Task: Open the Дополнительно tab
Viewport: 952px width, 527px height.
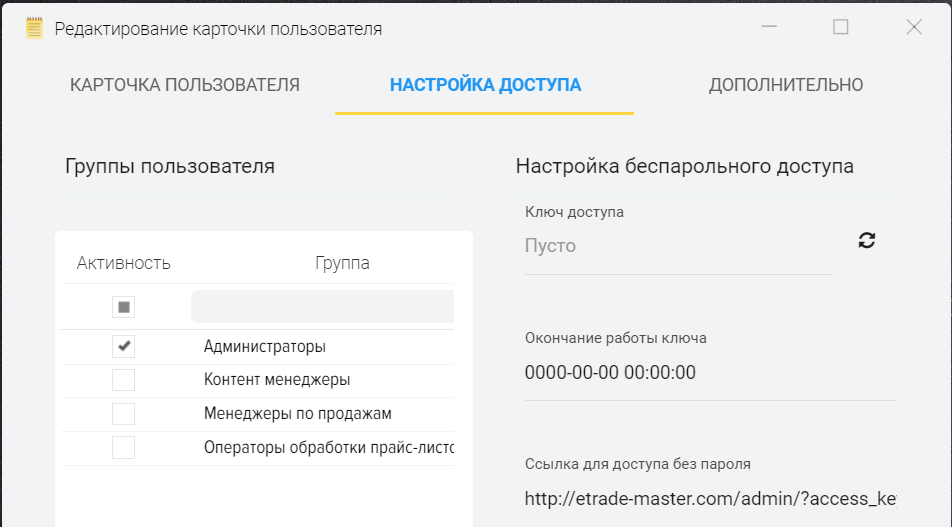Action: (x=786, y=85)
